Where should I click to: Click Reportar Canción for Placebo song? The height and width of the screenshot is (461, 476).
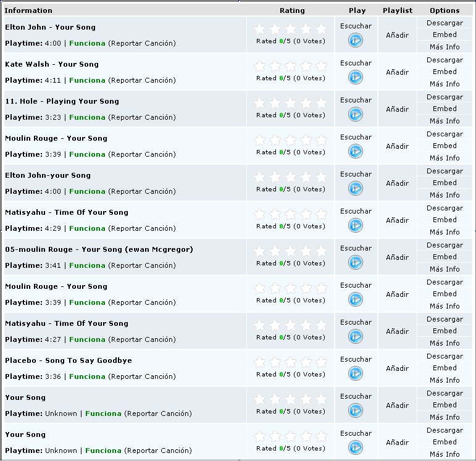142,376
